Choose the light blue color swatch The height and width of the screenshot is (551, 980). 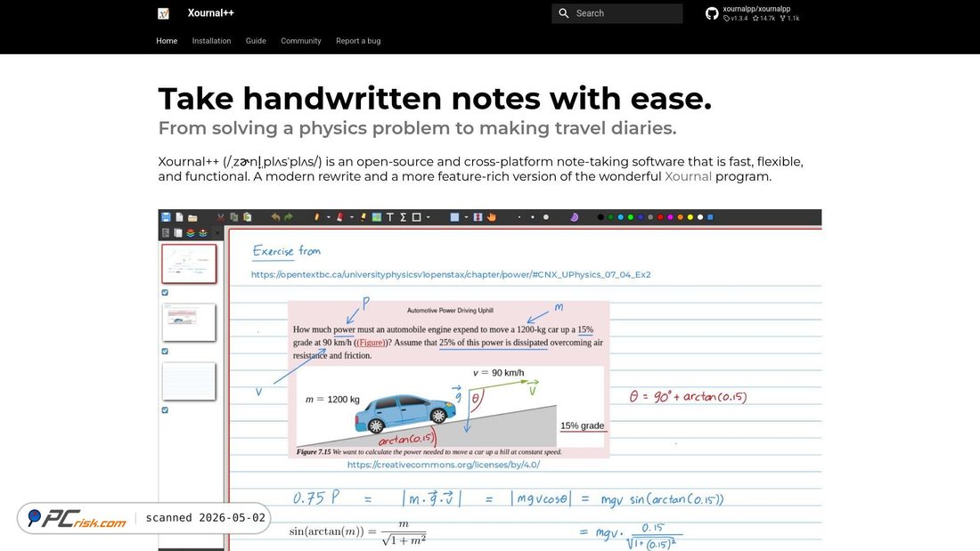click(621, 217)
